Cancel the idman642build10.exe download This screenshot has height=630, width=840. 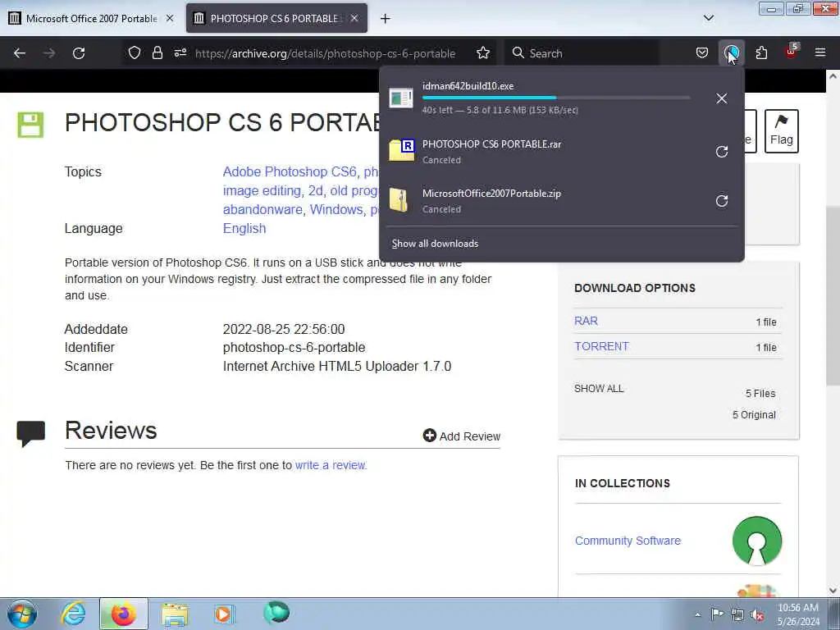(x=722, y=98)
